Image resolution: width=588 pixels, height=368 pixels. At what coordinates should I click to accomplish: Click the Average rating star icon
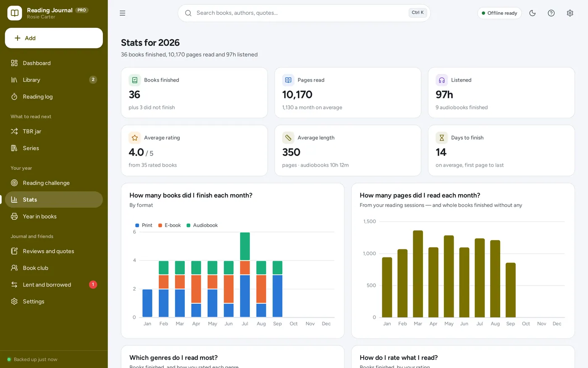(x=135, y=138)
